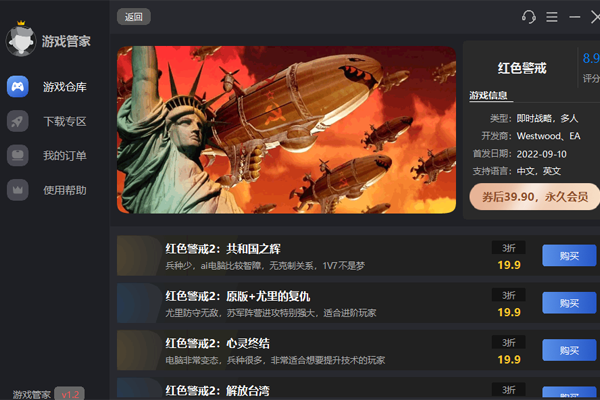The height and width of the screenshot is (400, 600).
Task: Go to 游戏仓库 in sidebar
Action: point(65,87)
